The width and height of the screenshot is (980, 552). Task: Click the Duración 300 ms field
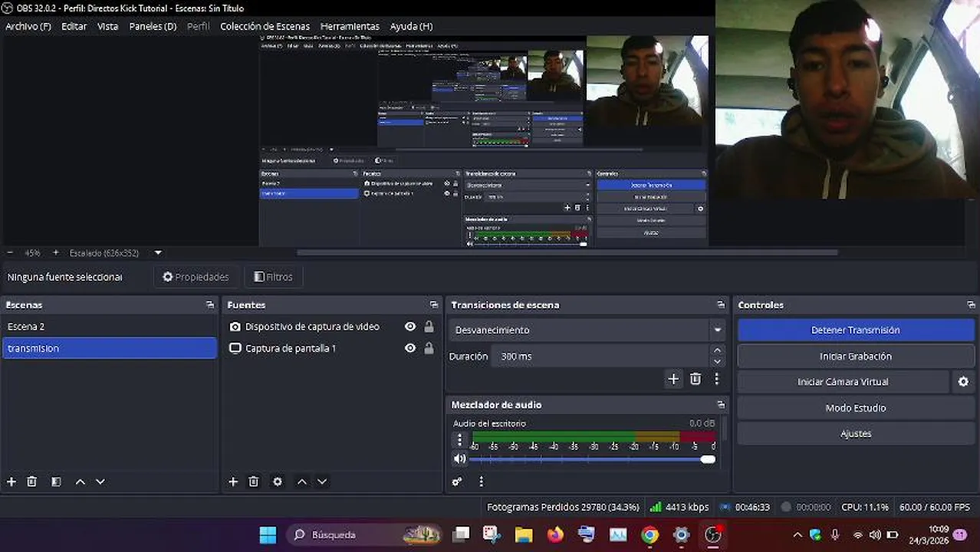(x=601, y=356)
